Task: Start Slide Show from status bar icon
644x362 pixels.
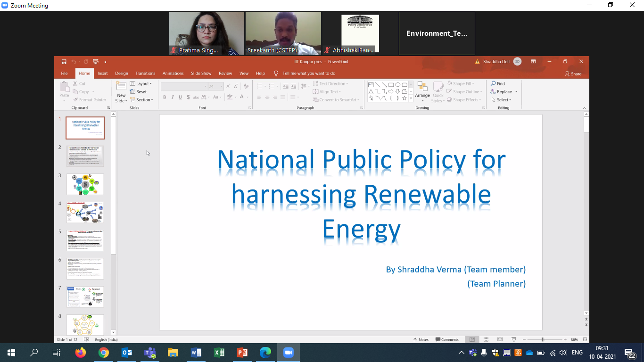Action: (514, 339)
